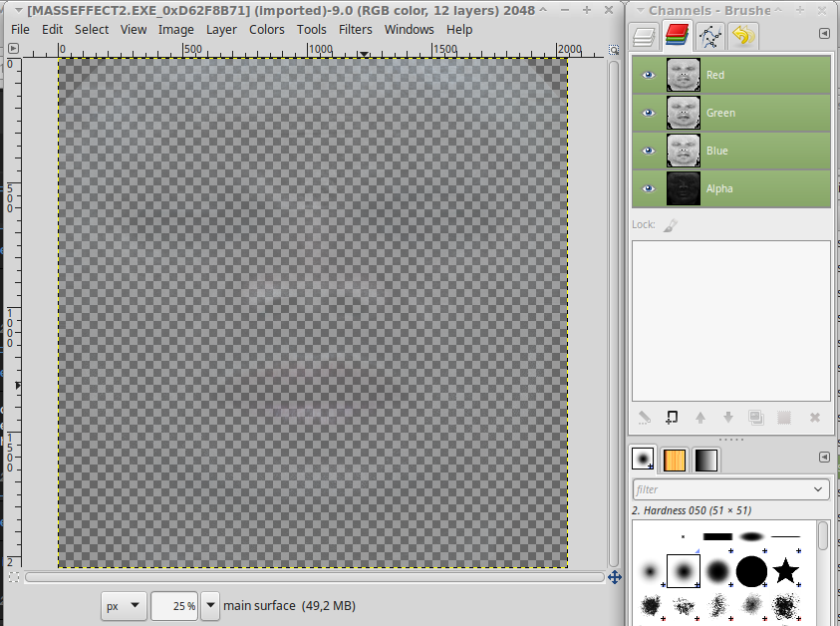The image size is (840, 626).
Task: Select the Hardness 050 brush
Action: click(683, 571)
